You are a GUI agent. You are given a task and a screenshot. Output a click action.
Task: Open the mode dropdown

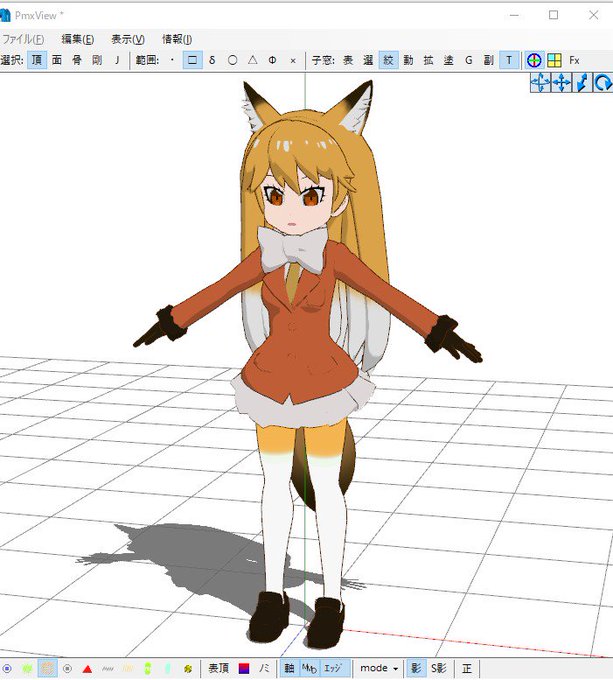click(378, 669)
